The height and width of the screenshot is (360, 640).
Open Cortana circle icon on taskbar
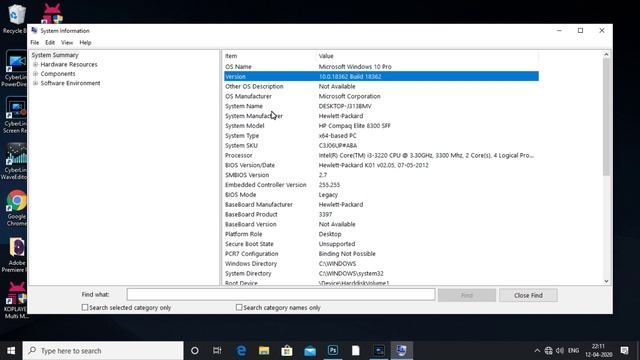195,351
